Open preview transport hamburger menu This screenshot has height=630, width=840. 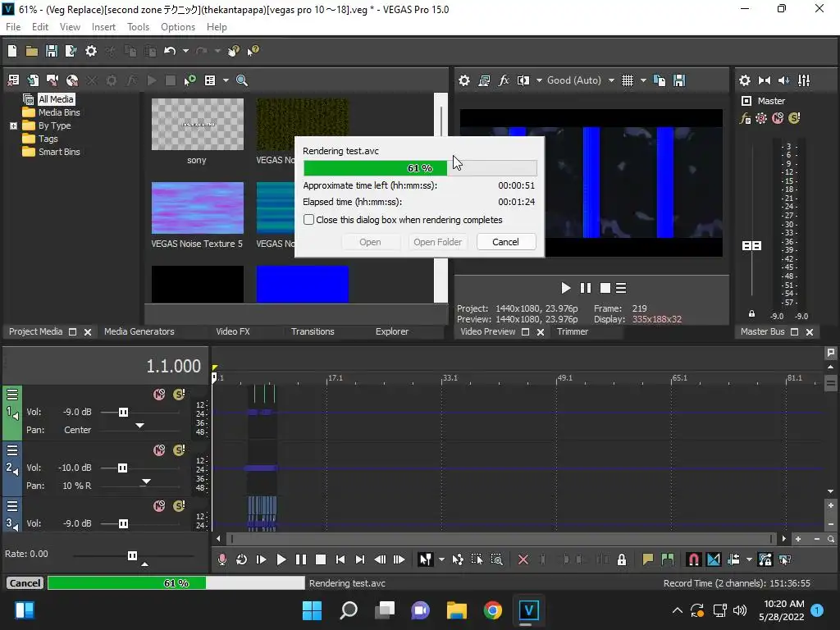pyautogui.click(x=621, y=288)
